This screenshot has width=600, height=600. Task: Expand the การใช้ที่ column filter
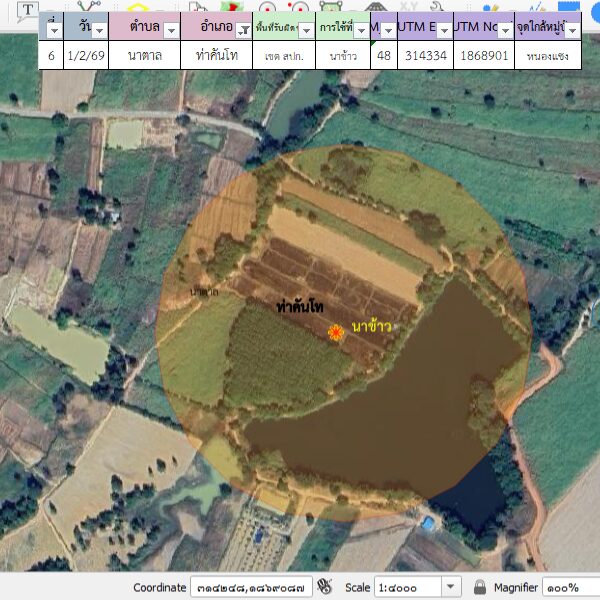point(361,31)
